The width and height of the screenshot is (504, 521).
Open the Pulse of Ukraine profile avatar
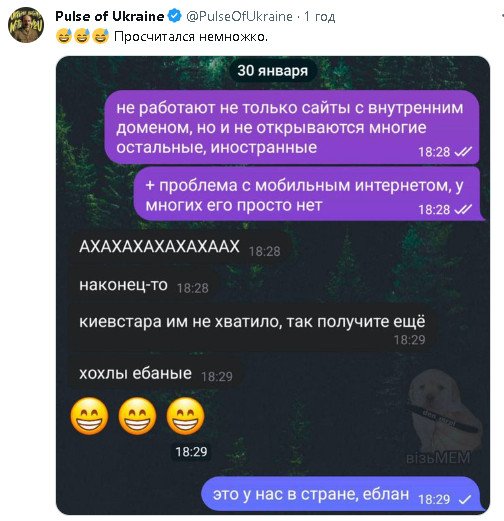coord(26,25)
